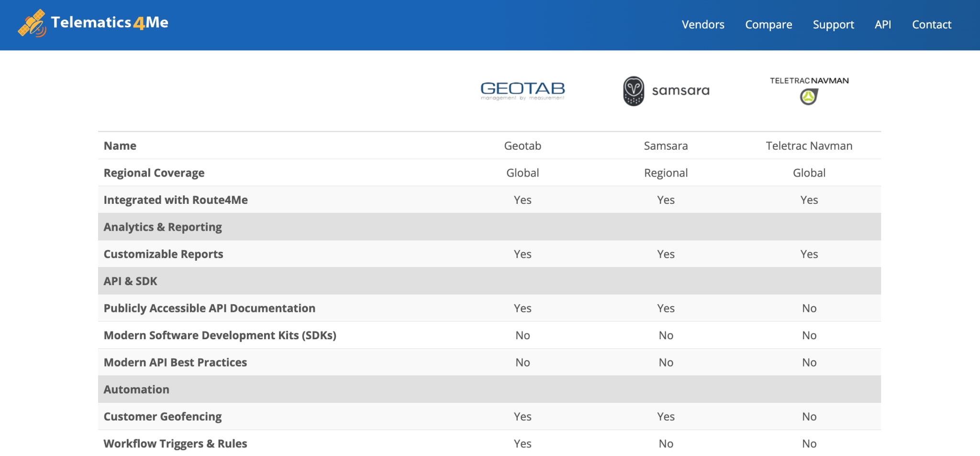The image size is (980, 456).
Task: Click Teletrac Navman's No for Workflow Triggers
Action: (809, 444)
